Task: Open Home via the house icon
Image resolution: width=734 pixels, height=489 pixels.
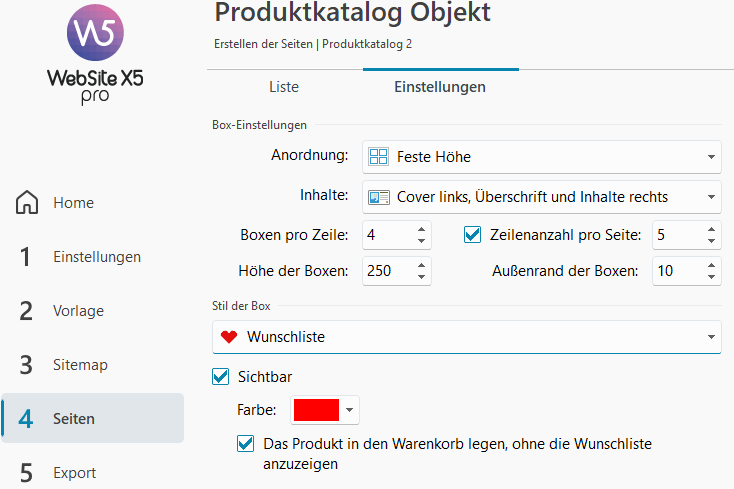Action: 27,202
